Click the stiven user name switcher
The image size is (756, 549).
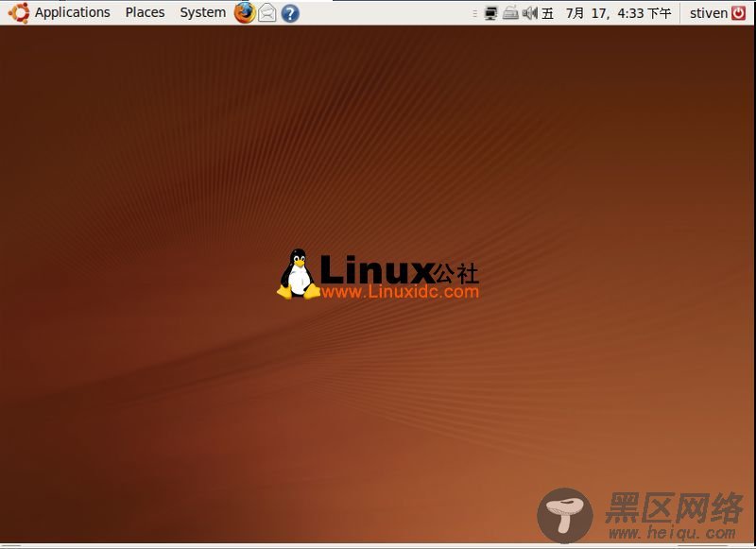[708, 13]
